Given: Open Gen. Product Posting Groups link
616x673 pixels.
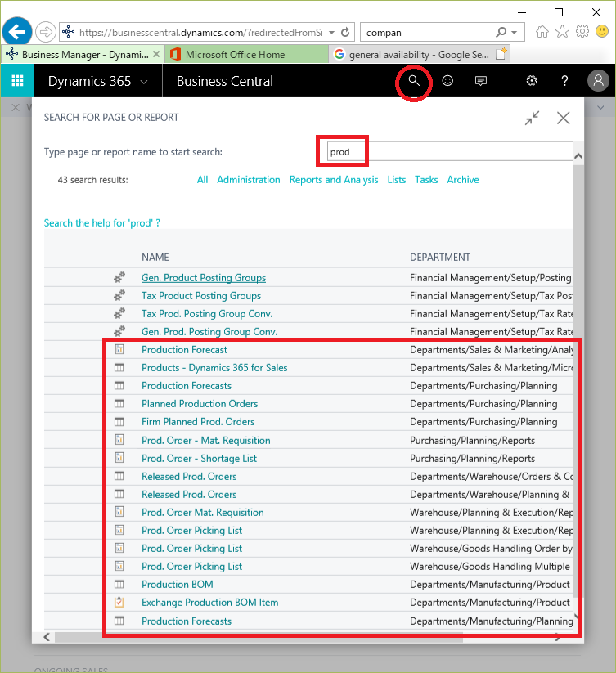Looking at the screenshot, I should [x=204, y=278].
